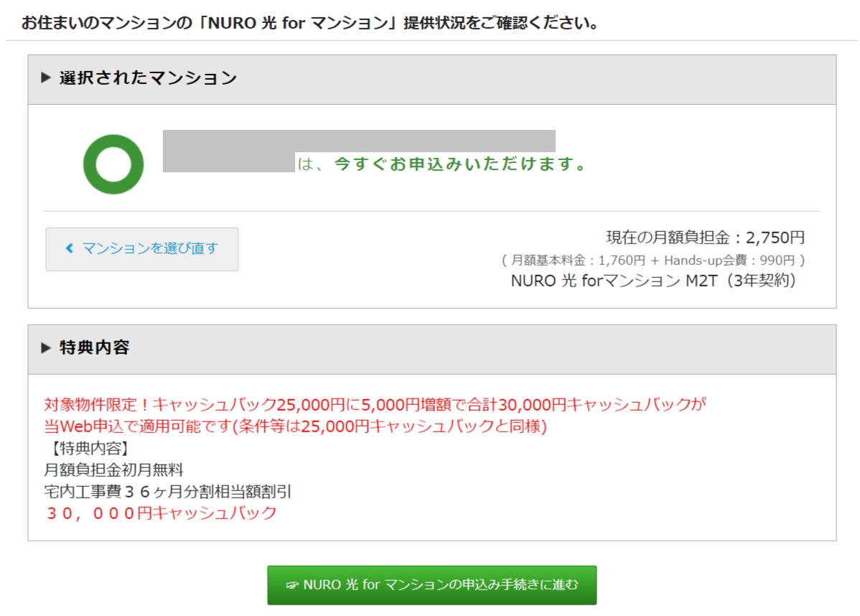Click the 今すぐお申込みいただけます green message
Screen dimensions: 860x616
tap(460, 164)
